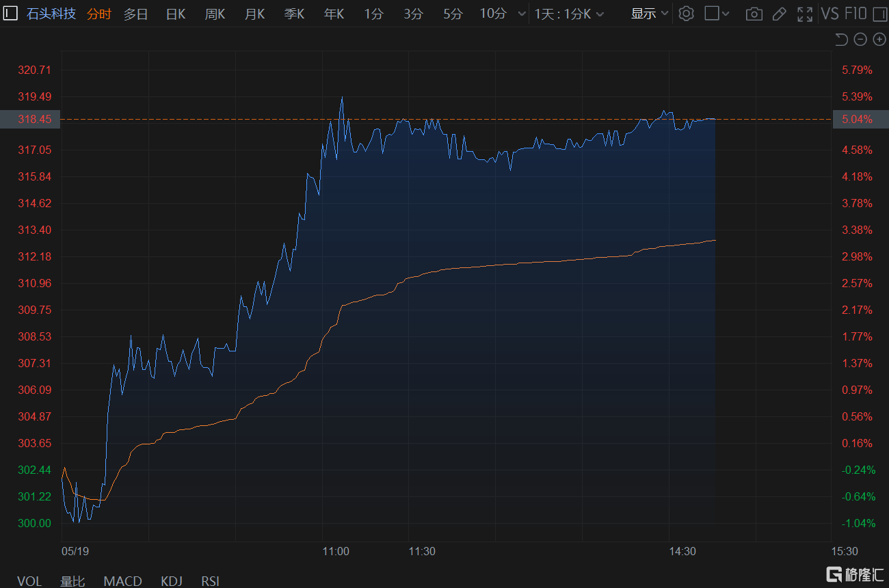Expand the layout square dropdown arrow
This screenshot has width=889, height=588.
(726, 14)
